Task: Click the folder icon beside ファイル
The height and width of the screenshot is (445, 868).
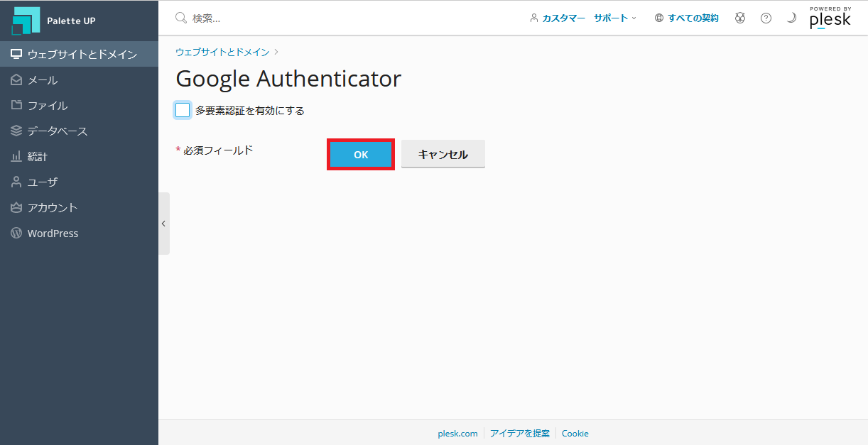Action: pos(16,105)
